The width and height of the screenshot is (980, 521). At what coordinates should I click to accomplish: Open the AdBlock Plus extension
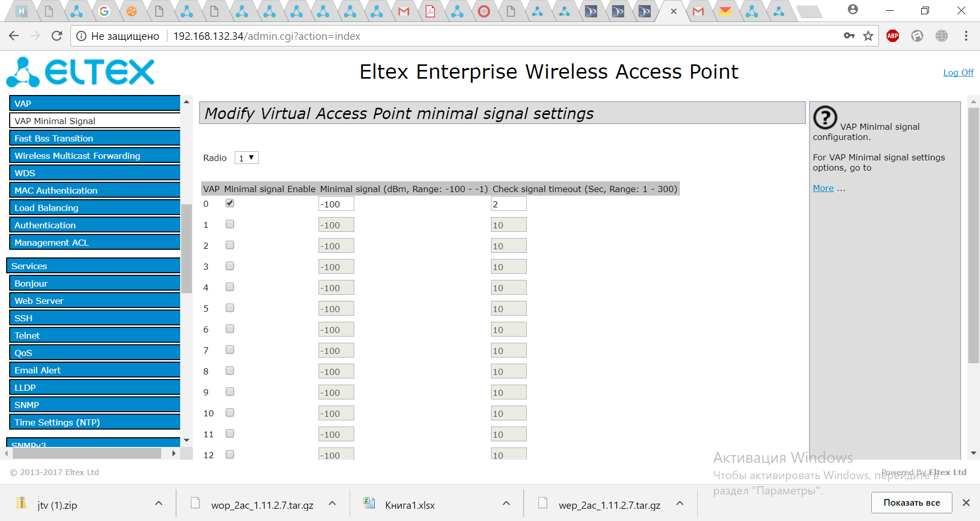(x=893, y=36)
